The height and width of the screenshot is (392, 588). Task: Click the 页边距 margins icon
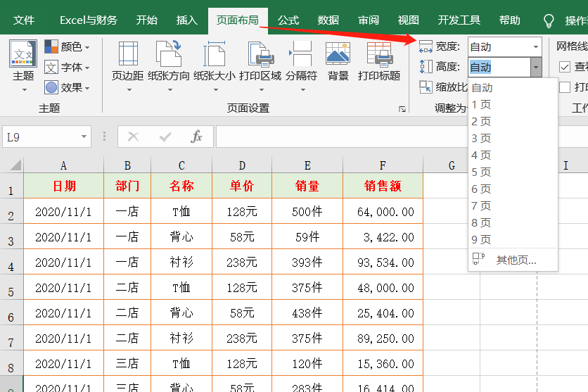pos(128,54)
